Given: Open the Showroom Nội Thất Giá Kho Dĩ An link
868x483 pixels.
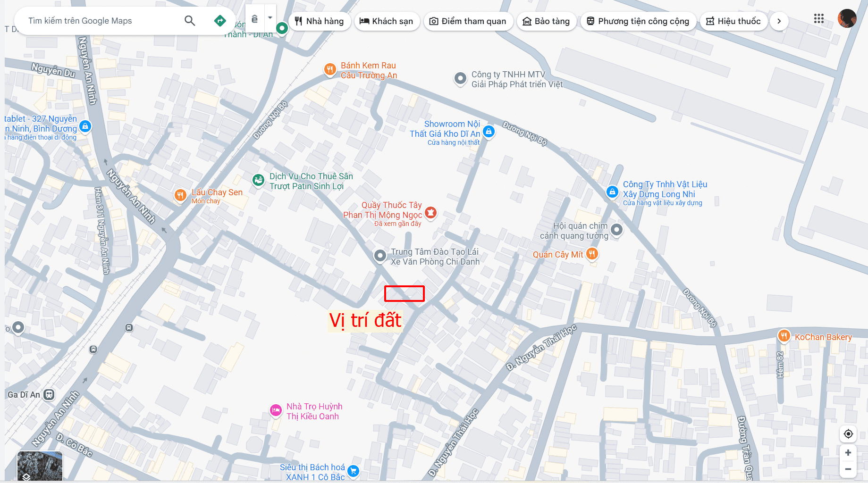Looking at the screenshot, I should pos(445,129).
